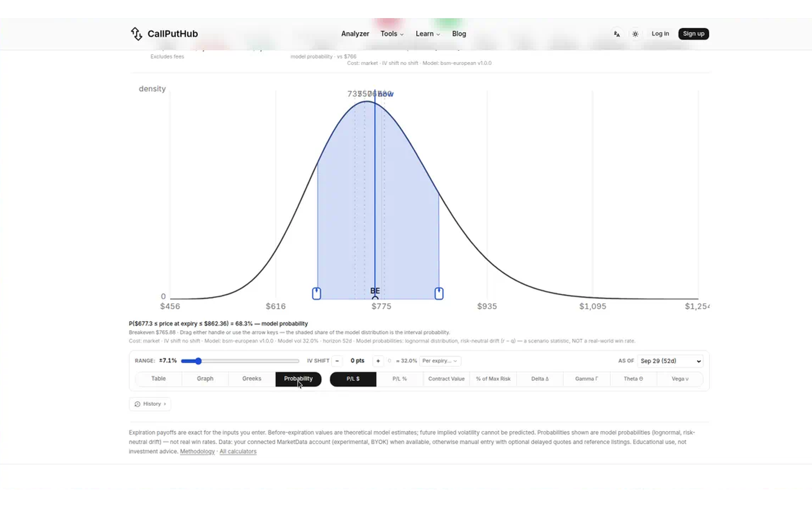
Task: Open the language translation icon
Action: tap(617, 34)
